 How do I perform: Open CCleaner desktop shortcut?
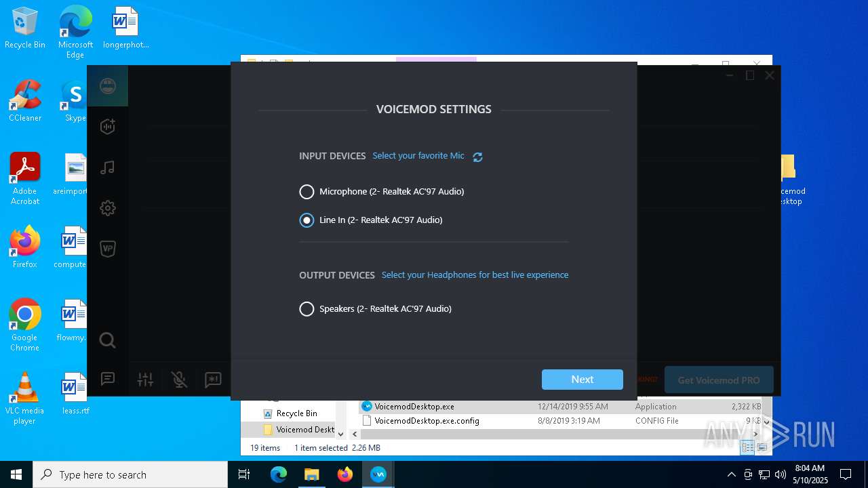click(x=25, y=101)
